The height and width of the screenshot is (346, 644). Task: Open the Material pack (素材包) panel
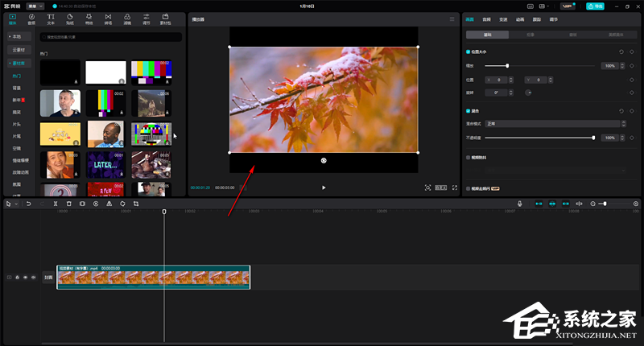click(x=166, y=19)
